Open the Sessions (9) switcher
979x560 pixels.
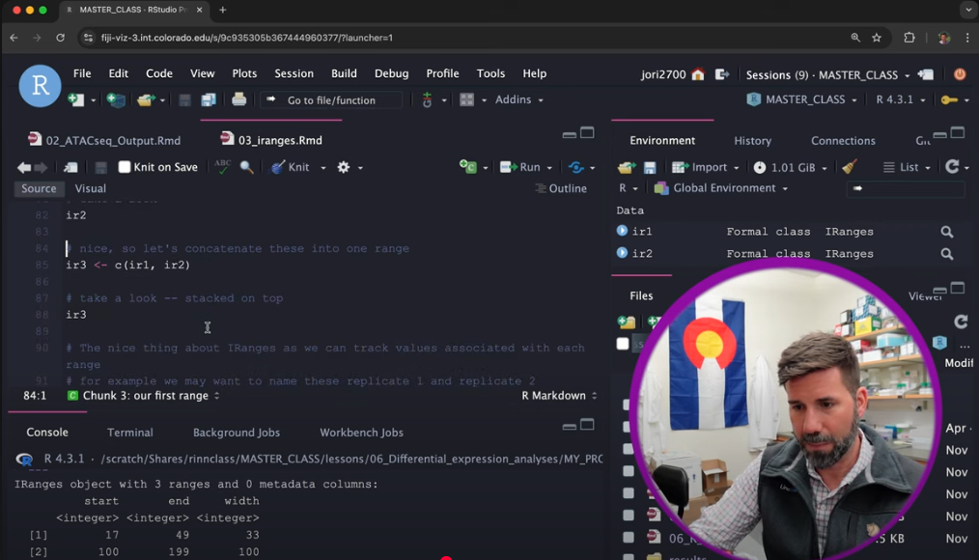tap(828, 75)
